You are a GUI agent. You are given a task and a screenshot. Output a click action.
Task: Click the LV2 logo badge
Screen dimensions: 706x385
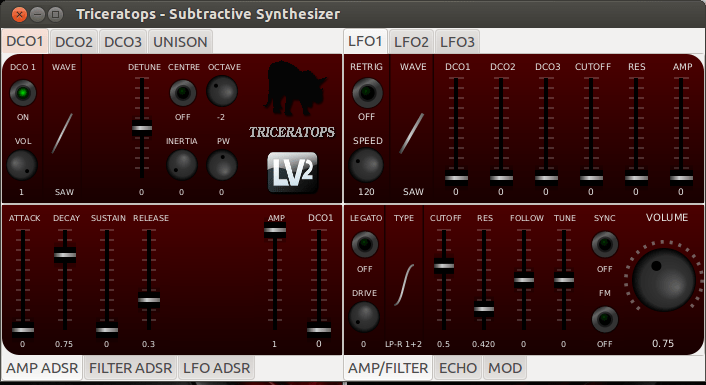293,173
